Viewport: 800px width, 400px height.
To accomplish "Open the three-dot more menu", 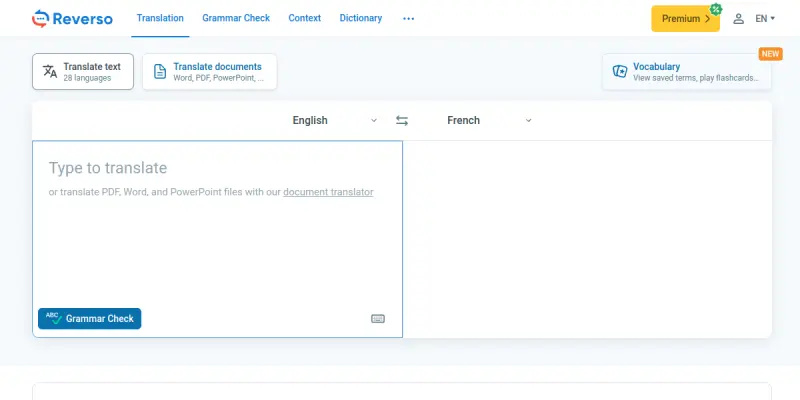I will pyautogui.click(x=409, y=18).
